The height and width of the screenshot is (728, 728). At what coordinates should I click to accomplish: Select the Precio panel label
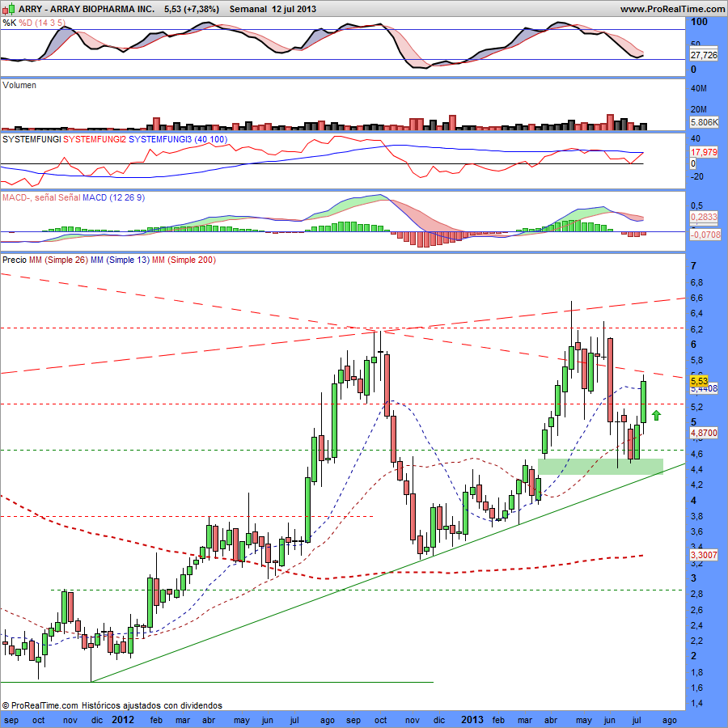pyautogui.click(x=15, y=260)
